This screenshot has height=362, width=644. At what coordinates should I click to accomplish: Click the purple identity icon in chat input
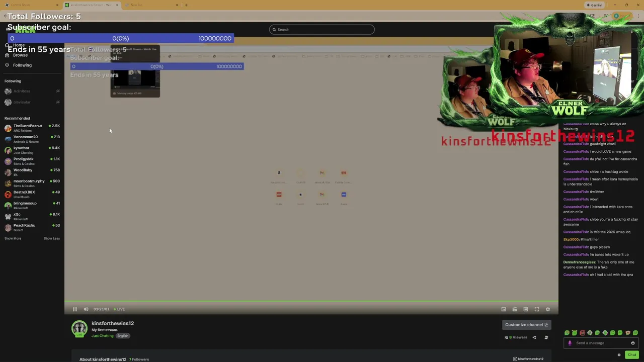(570, 343)
